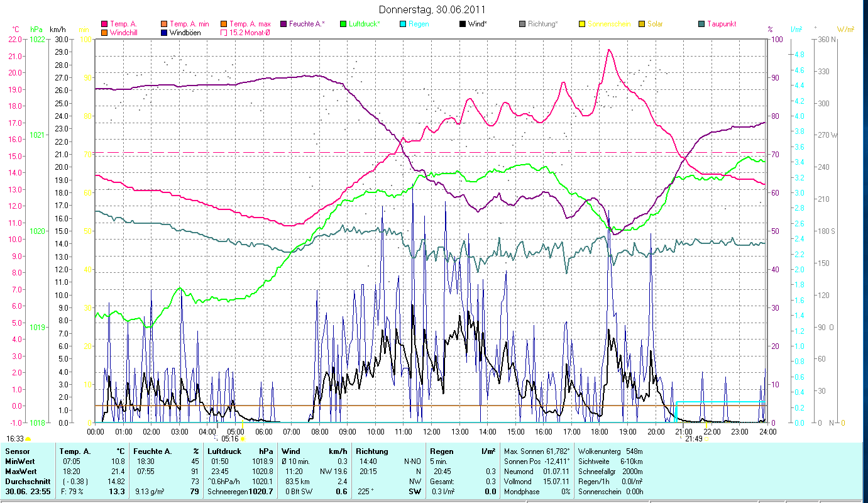Click the yellow Sonnenschein legend swatch
The image size is (868, 503).
point(582,24)
